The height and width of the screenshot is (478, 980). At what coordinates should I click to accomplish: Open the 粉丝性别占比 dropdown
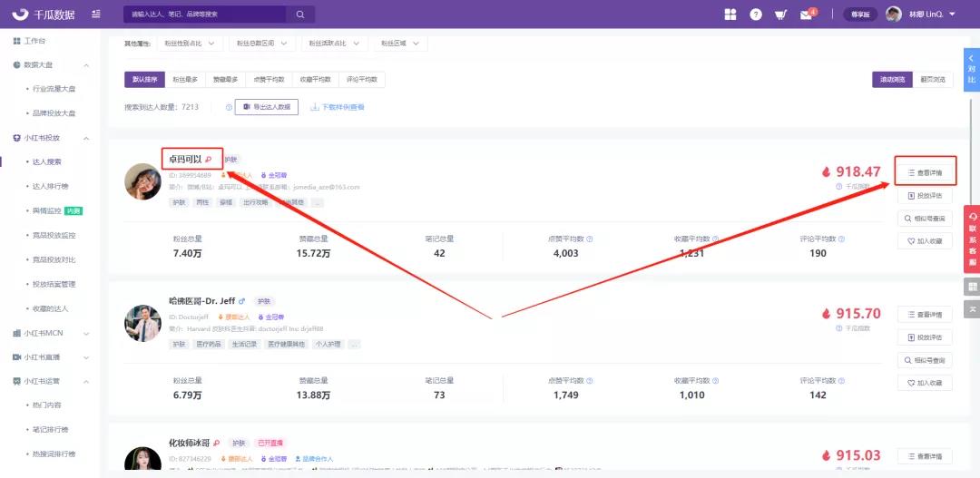click(x=188, y=43)
